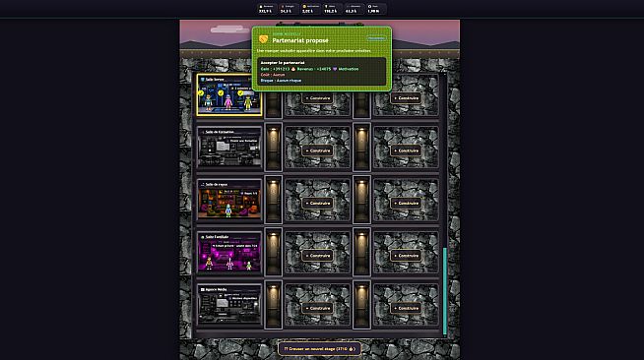Click the elevator adjoining the Suite Familiale room
644x360 pixels.
(x=273, y=252)
